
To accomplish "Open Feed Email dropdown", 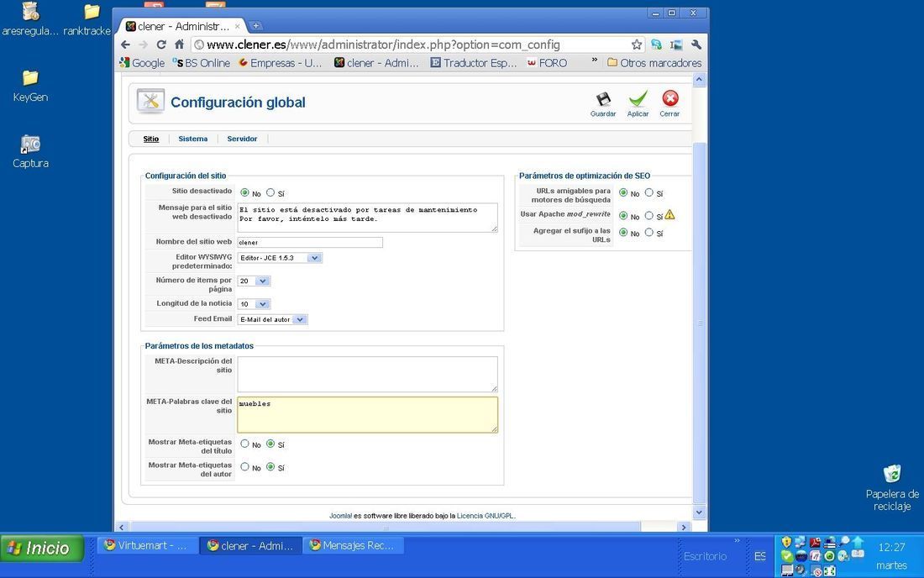I will (x=272, y=319).
